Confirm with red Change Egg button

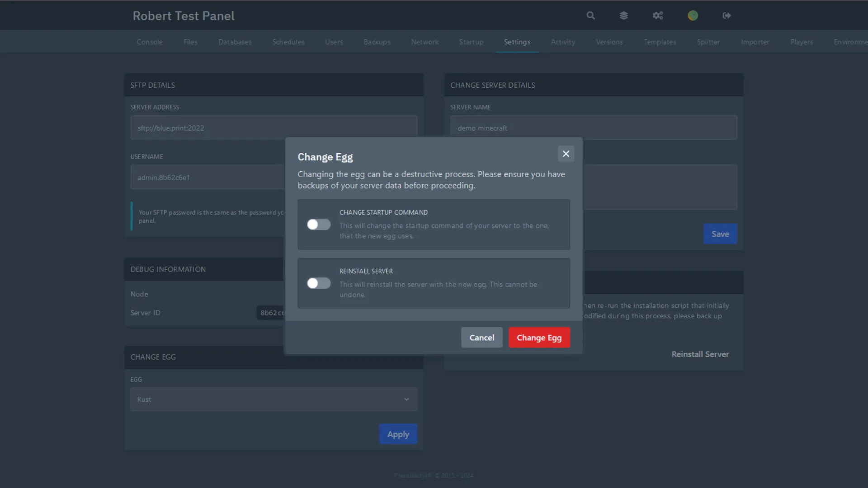click(x=539, y=338)
